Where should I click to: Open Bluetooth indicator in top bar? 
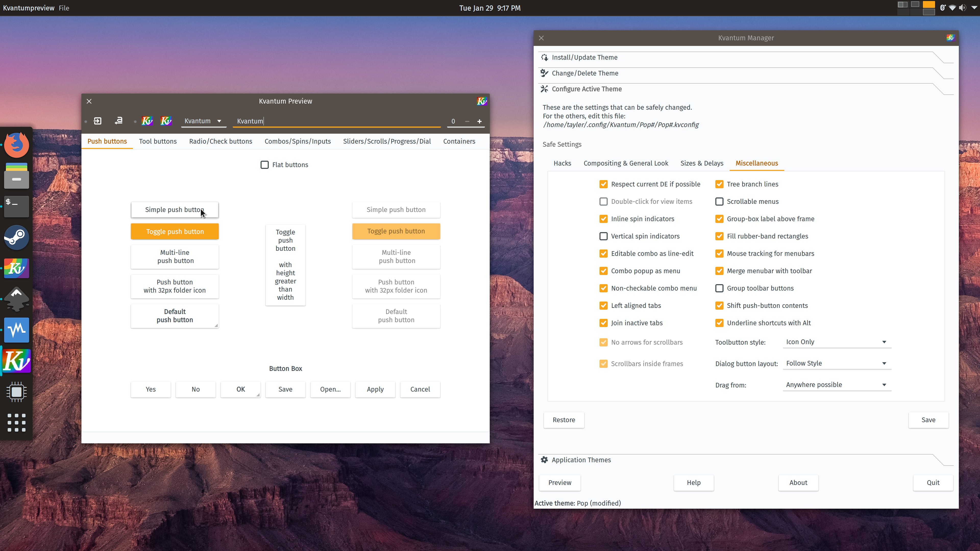pos(943,8)
